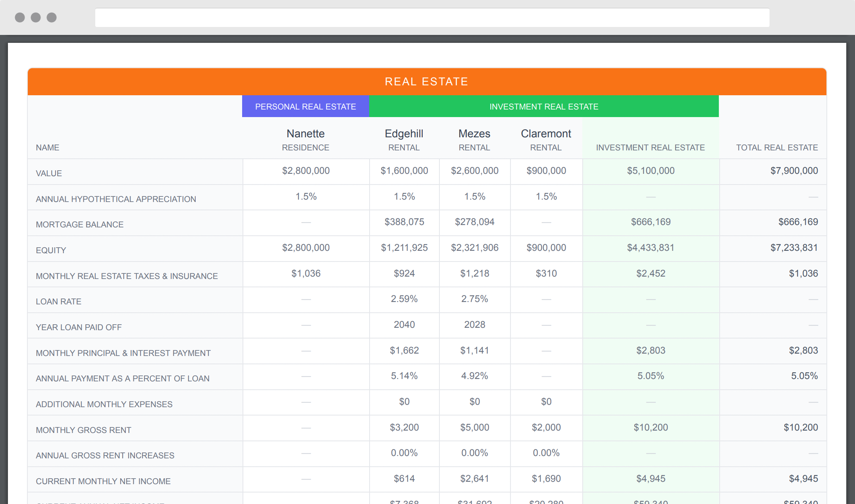This screenshot has height=504, width=855.
Task: Click the Edgehill rental column header
Action: (404, 140)
